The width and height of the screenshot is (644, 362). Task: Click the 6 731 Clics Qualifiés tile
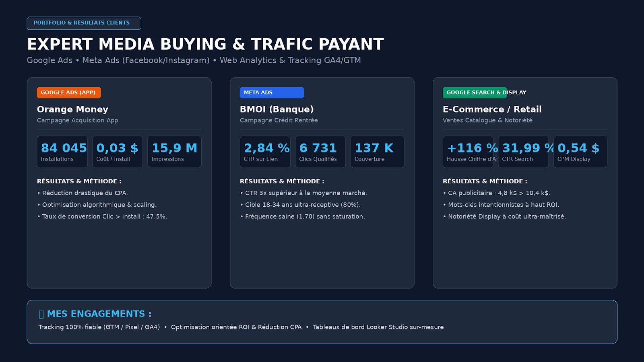(x=320, y=152)
